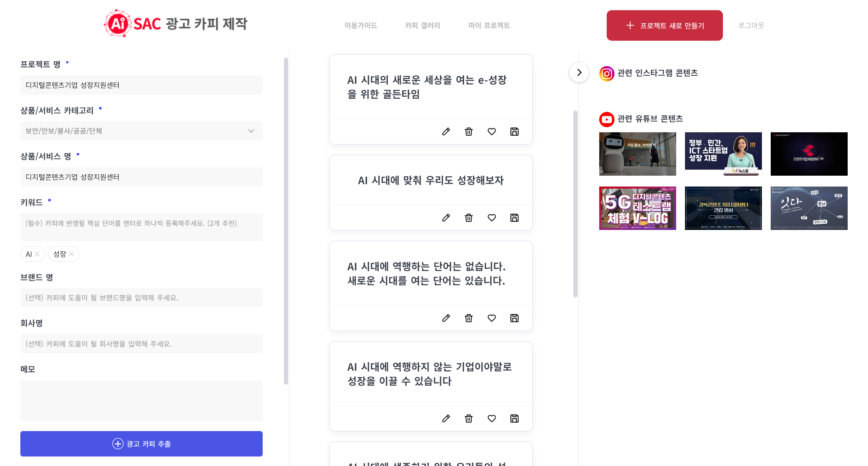Edit the '역행하지 않는 기업이야말로' copy card
Screen dimensions: 868x466
tap(446, 419)
